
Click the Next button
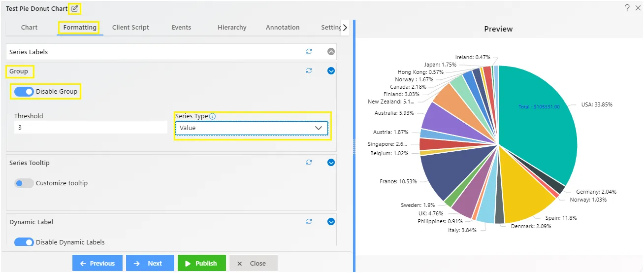pyautogui.click(x=150, y=263)
